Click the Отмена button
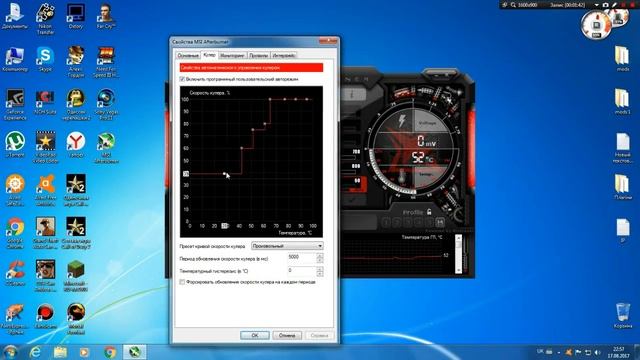The image size is (640, 360). click(287, 335)
